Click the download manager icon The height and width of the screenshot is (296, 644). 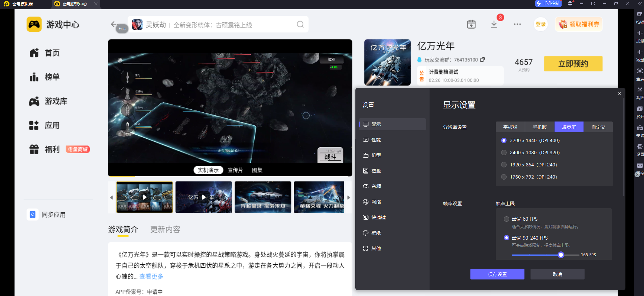[x=494, y=24]
